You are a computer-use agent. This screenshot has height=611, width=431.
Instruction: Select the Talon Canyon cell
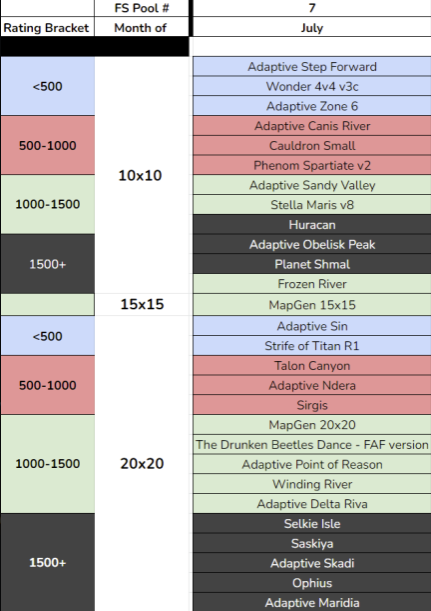pos(312,366)
